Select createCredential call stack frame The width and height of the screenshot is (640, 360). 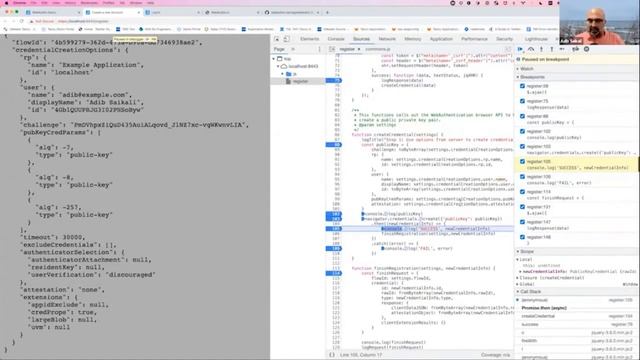tap(577, 316)
